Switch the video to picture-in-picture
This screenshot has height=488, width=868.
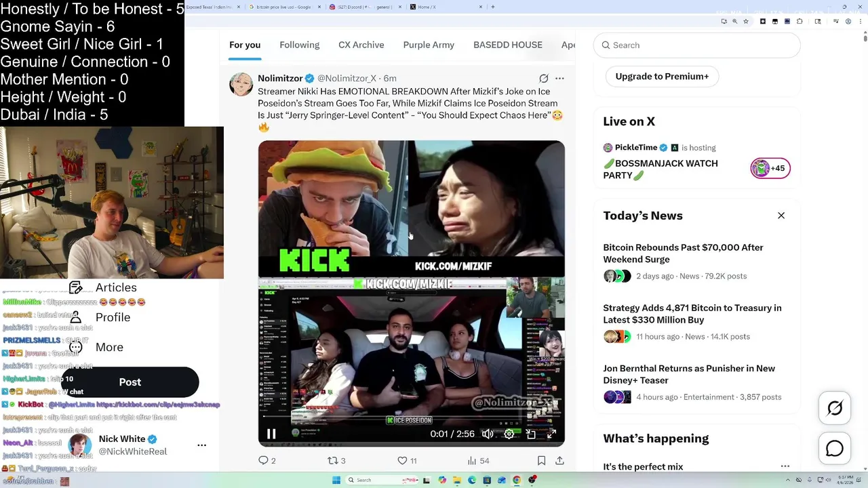531,434
